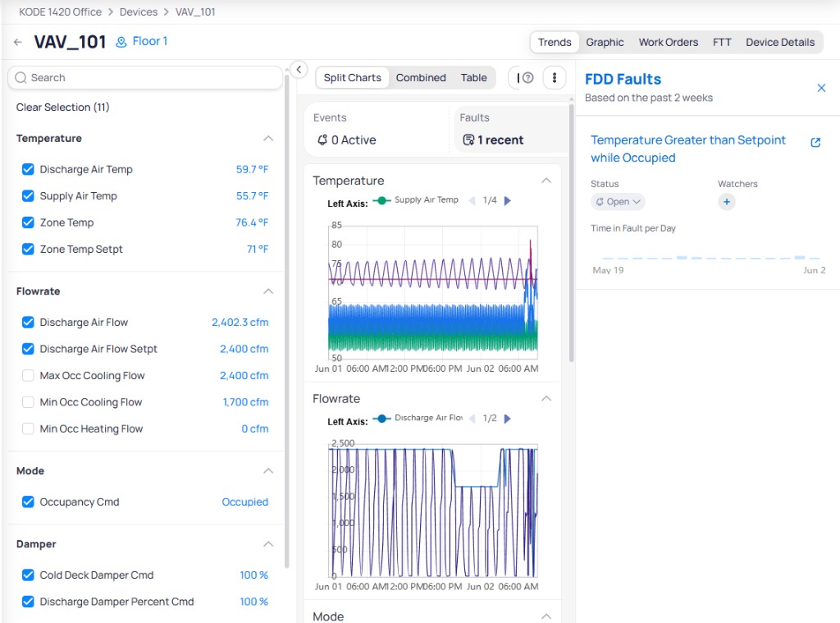
Task: Open the three-dot more options menu
Action: [x=555, y=78]
